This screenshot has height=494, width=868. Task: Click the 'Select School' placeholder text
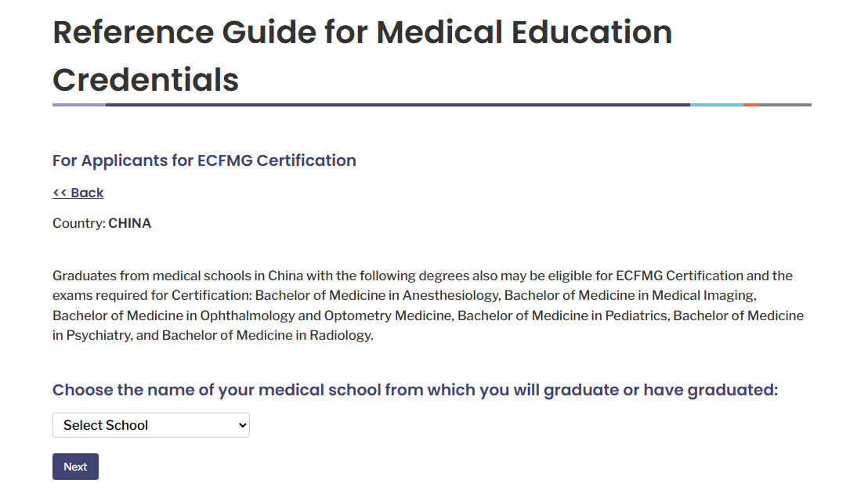106,425
